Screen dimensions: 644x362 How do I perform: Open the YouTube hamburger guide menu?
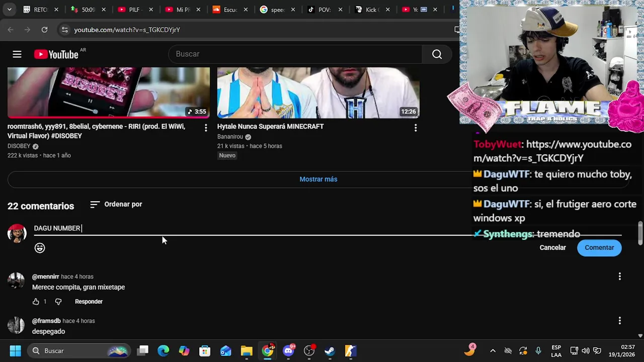(17, 54)
